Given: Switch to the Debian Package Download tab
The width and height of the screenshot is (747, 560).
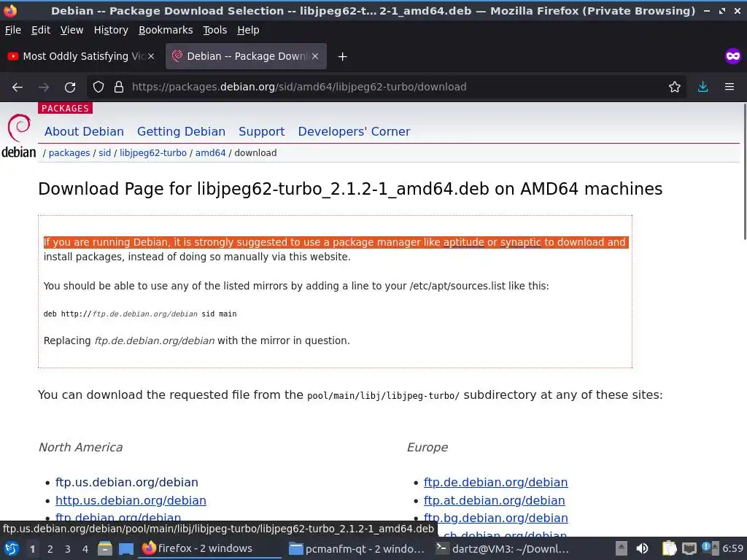Looking at the screenshot, I should coord(246,56).
